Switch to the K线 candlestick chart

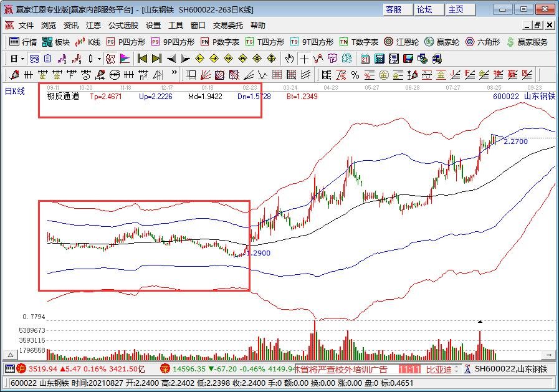click(88, 42)
